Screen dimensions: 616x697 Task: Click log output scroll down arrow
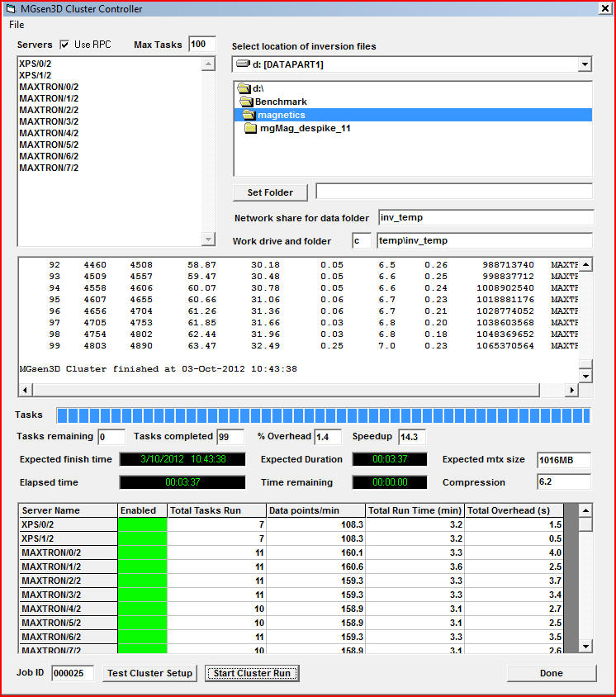tap(585, 376)
